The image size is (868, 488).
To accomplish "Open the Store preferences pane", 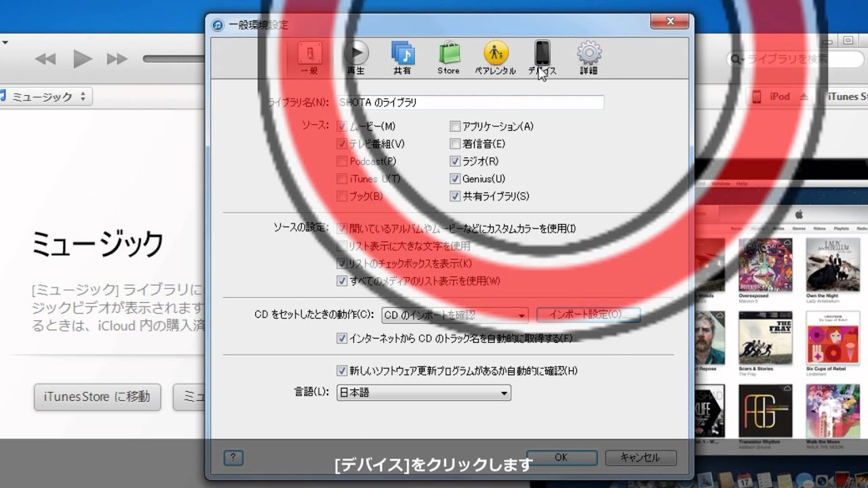I will tap(448, 58).
